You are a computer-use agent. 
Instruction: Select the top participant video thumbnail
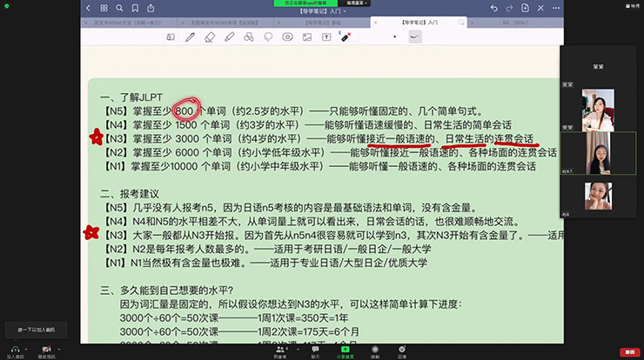(x=598, y=110)
